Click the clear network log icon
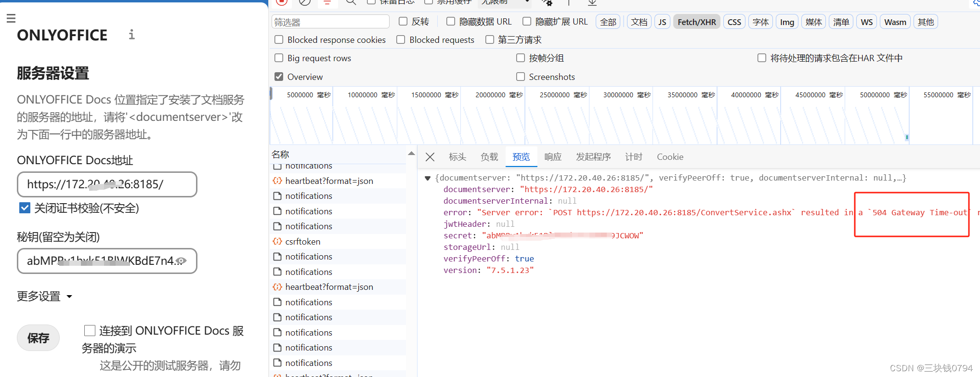 [305, 2]
